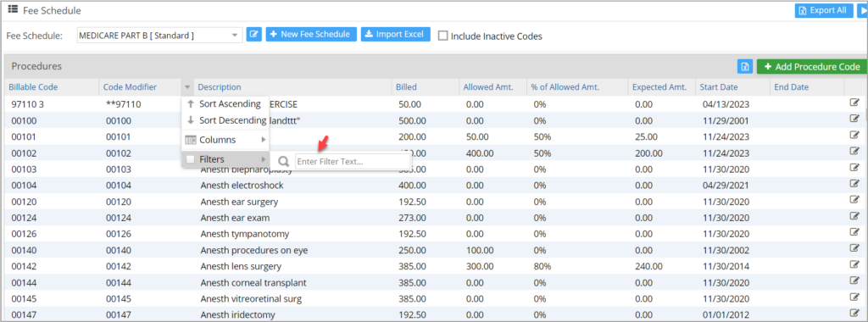
Task: Open edit icon for Anesth ear exam row
Action: pos(854,215)
